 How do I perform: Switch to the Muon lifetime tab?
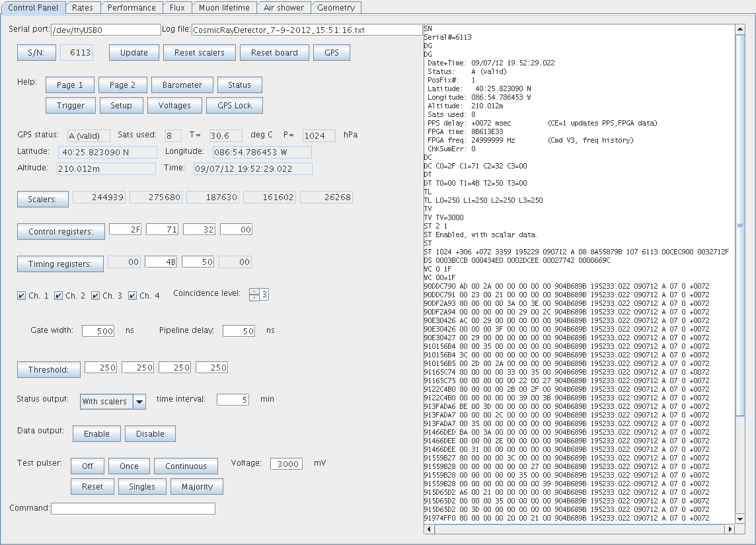point(224,8)
